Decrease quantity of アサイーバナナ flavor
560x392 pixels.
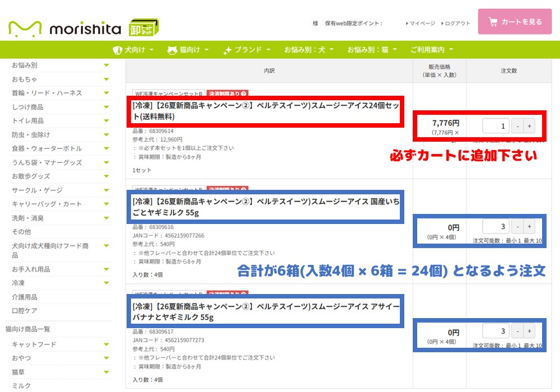point(517,331)
